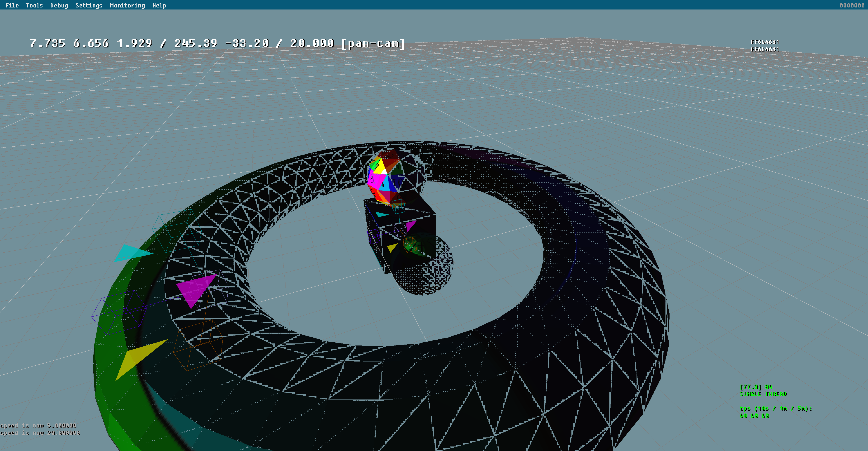The image size is (868, 451).
Task: Open the Monitoring menu
Action: coord(127,5)
